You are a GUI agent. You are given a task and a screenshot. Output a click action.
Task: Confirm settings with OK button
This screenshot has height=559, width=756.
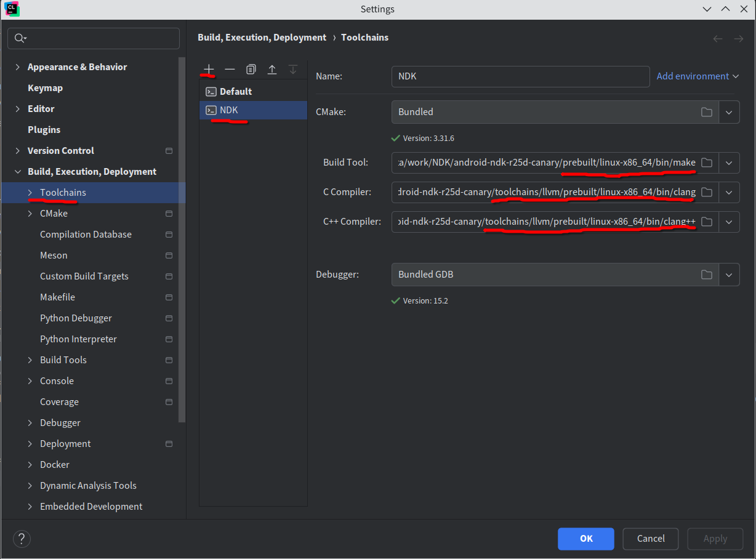click(586, 539)
